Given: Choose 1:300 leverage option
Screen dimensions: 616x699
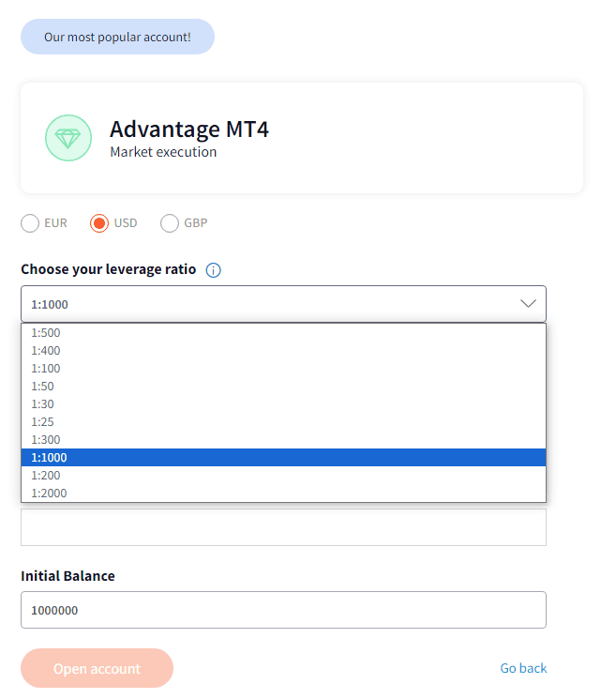Looking at the screenshot, I should (x=283, y=439).
